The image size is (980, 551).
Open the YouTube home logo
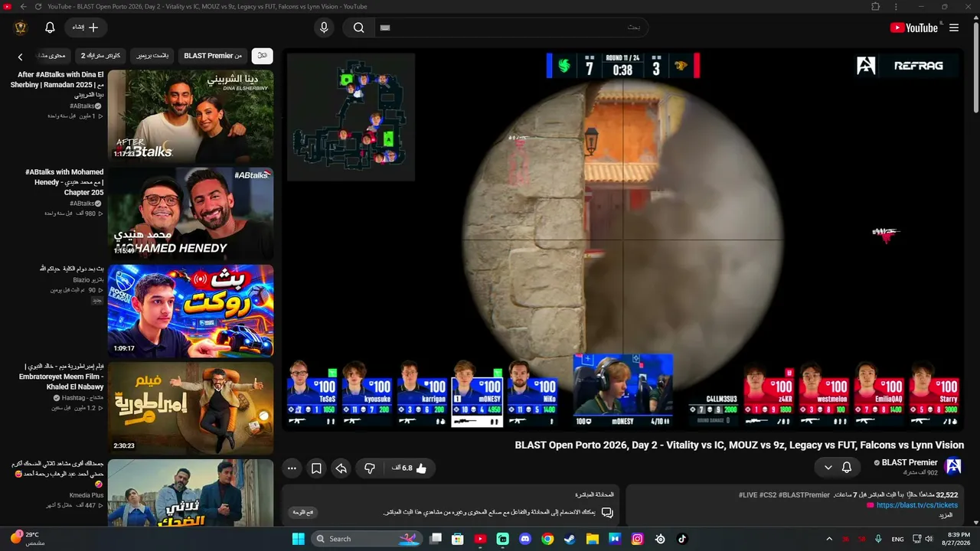click(x=913, y=28)
